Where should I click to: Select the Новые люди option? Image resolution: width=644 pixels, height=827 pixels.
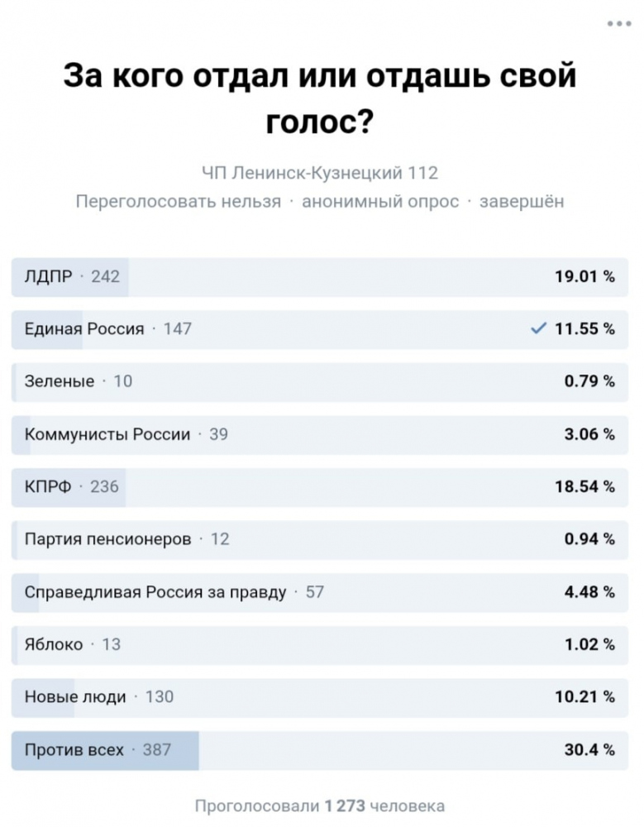tap(320, 697)
